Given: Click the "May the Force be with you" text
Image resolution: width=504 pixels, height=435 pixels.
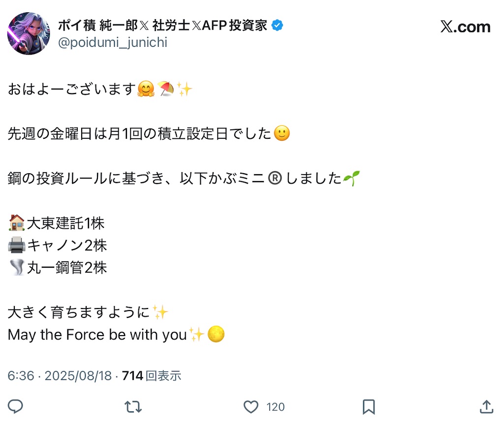Looking at the screenshot, I should [97, 335].
